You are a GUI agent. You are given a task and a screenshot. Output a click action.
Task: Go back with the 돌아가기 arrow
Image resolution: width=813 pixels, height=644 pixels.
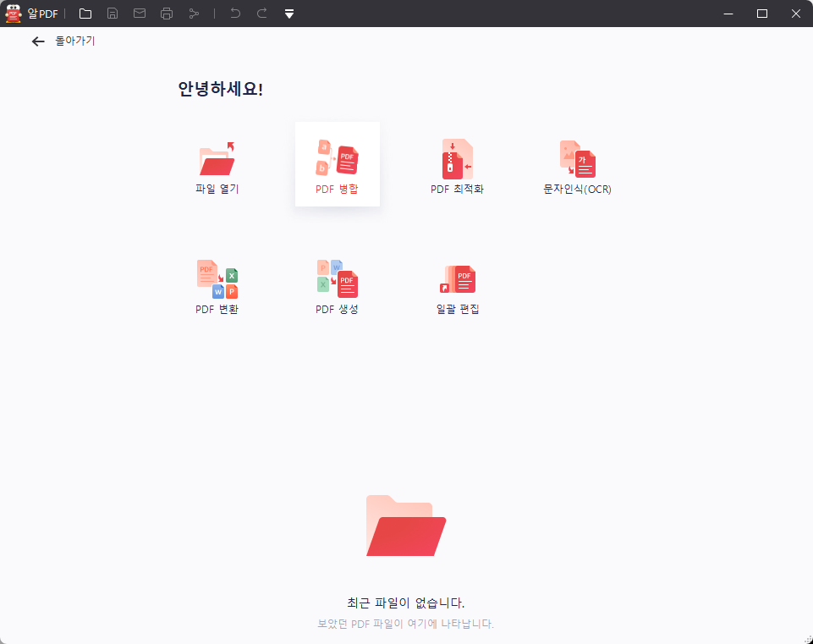(38, 41)
